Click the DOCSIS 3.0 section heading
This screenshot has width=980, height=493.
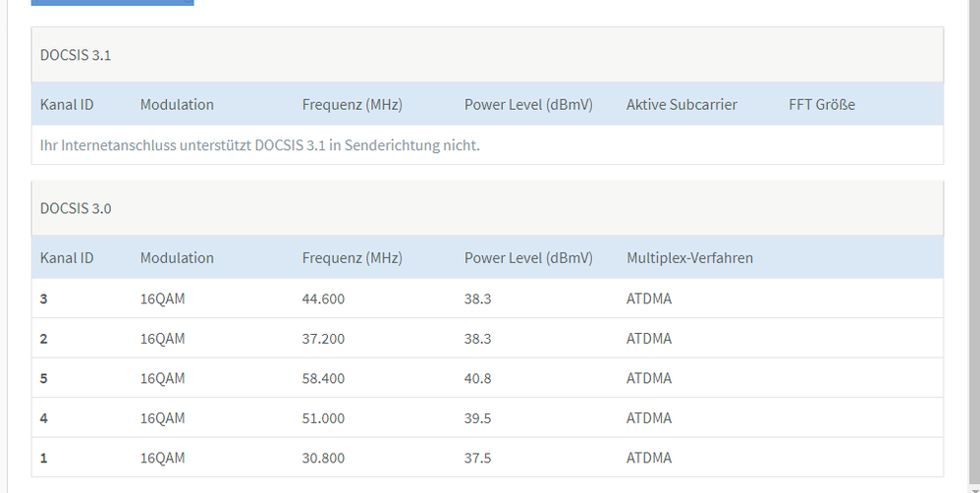[76, 208]
